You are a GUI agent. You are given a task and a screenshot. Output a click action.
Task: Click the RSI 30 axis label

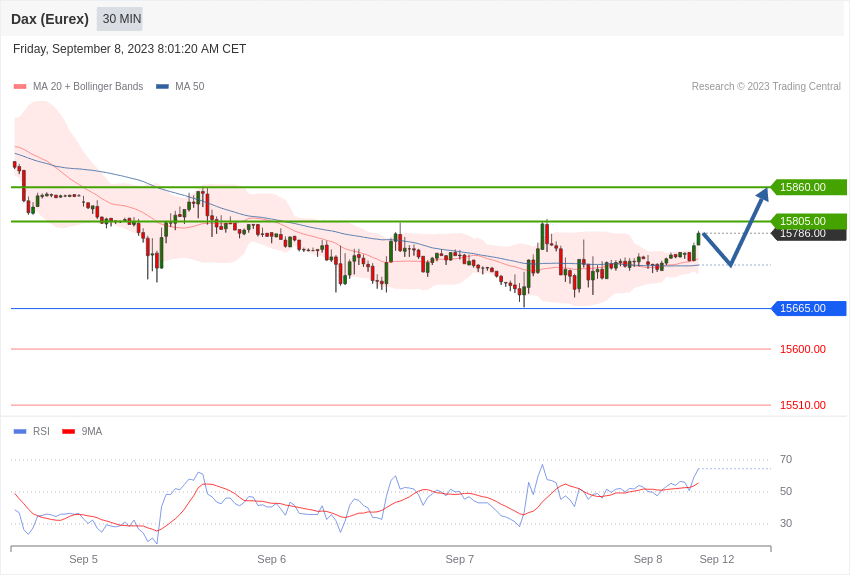click(786, 523)
